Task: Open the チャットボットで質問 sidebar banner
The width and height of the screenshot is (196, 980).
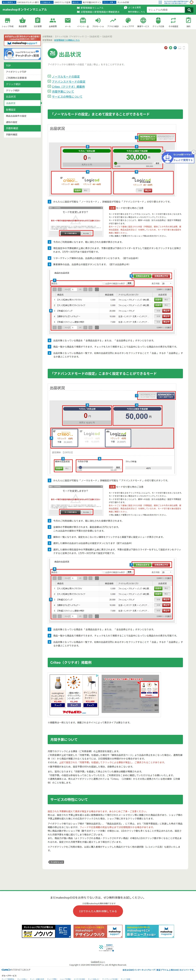Action: coord(22,54)
